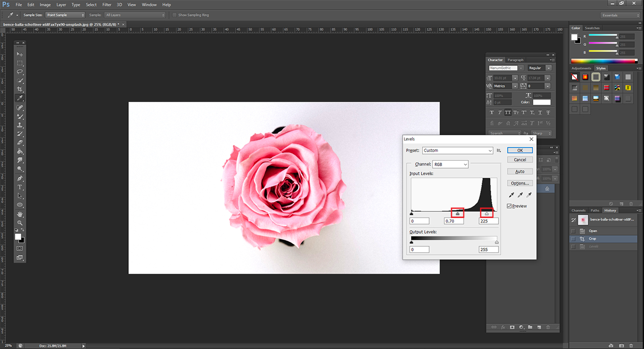Click the midtone input field showing 0.70
This screenshot has height=349, width=644.
454,221
